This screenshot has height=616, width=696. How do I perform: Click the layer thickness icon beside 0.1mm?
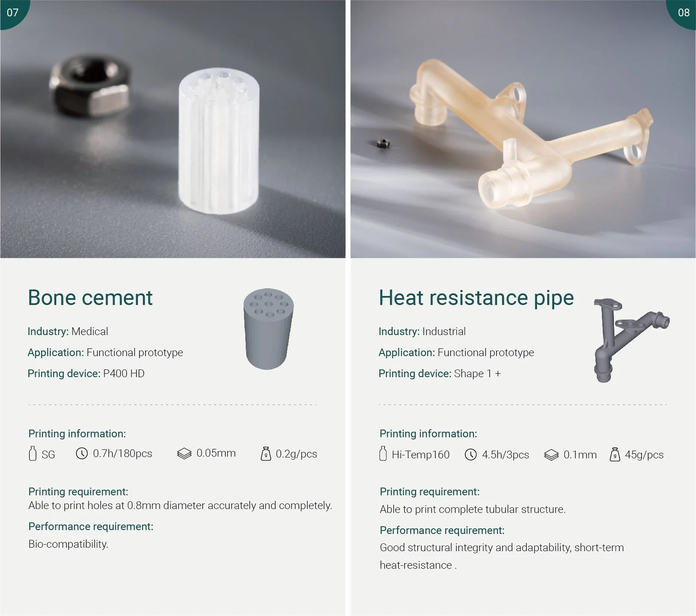551,454
